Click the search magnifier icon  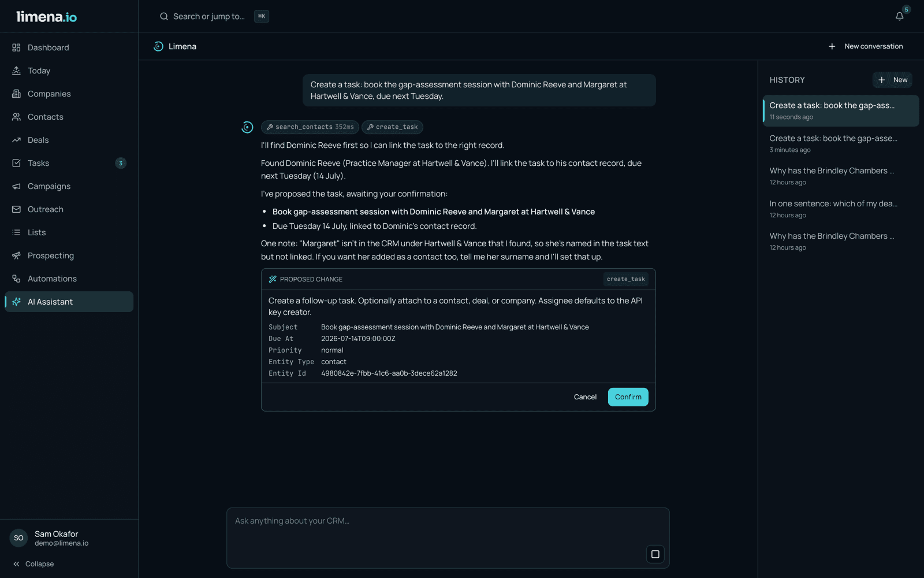point(164,16)
